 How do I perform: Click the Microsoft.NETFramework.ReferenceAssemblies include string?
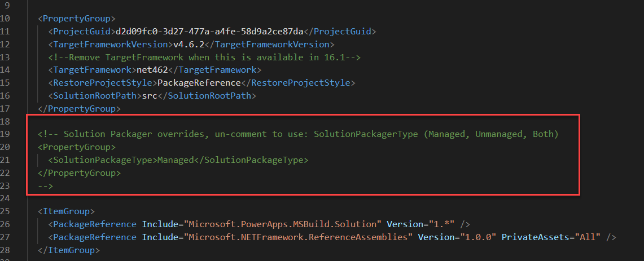click(297, 237)
